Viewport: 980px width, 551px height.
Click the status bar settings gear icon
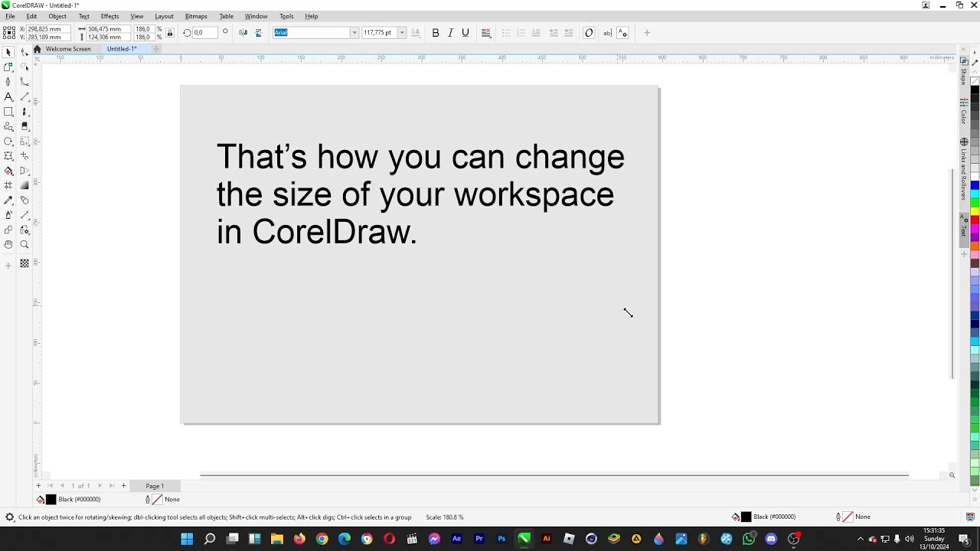10,517
